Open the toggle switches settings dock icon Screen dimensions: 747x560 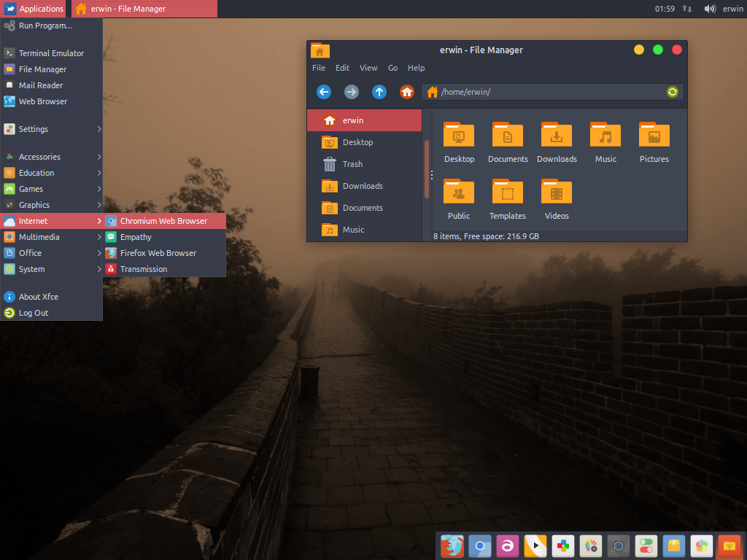[646, 545]
